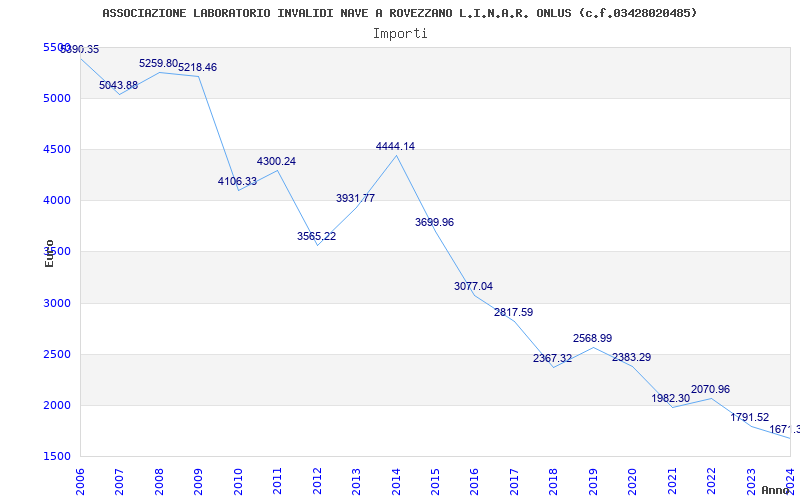Click the 2015 x-axis year label
This screenshot has width=800, height=500.
pos(435,482)
